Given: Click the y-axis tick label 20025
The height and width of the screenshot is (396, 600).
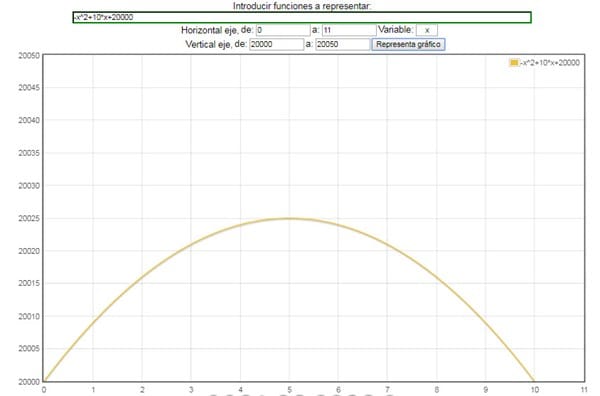Looking at the screenshot, I should pos(29,218).
